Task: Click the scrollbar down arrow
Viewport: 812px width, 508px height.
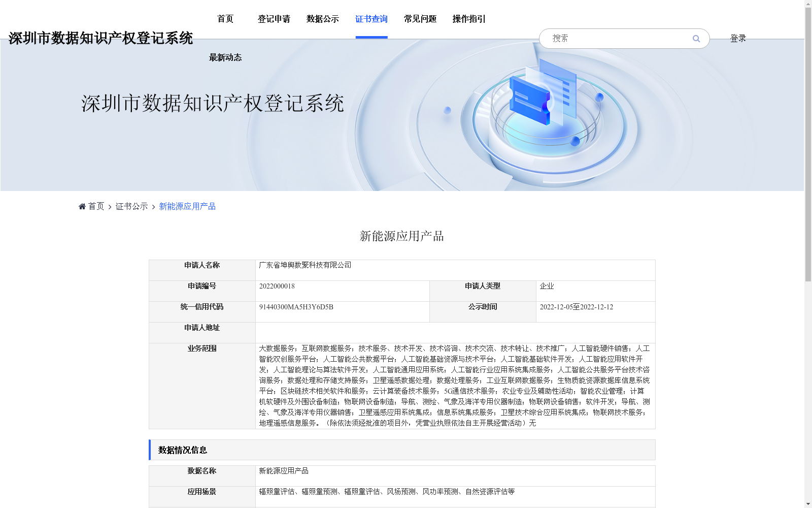Action: (x=808, y=504)
